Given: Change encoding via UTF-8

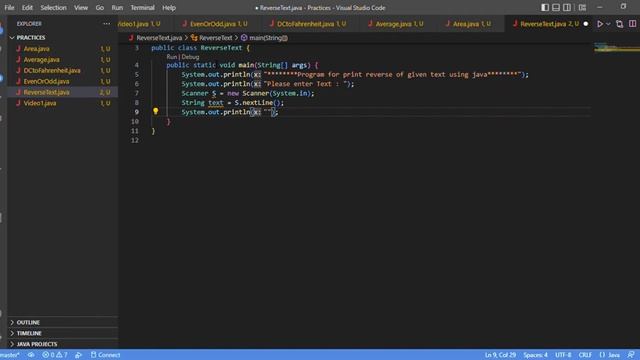Looking at the screenshot, I should (563, 355).
